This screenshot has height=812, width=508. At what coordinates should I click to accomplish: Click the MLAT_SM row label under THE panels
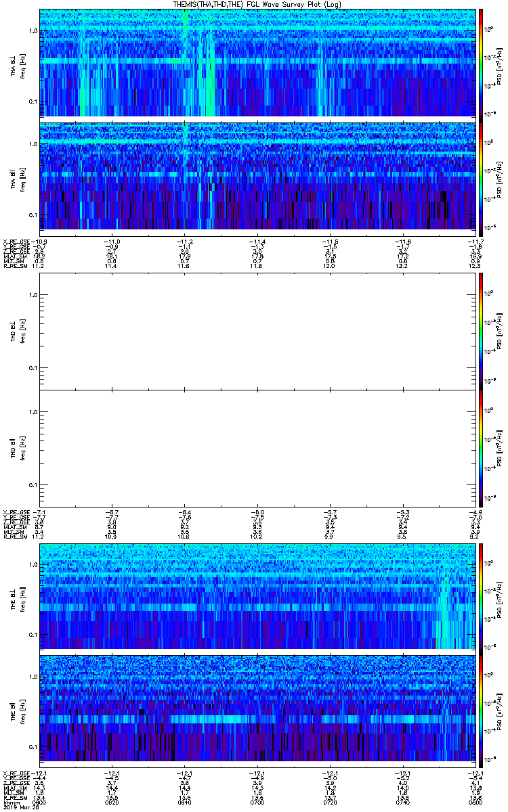click(14, 788)
